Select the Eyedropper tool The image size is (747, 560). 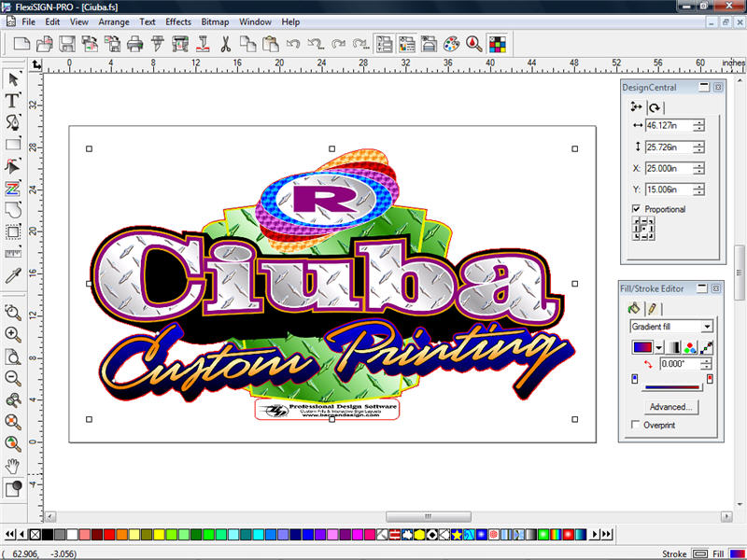point(13,276)
